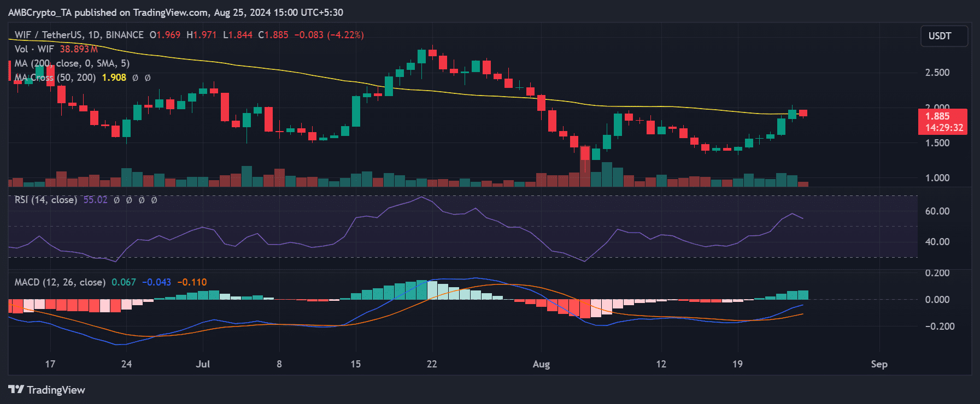Click the date label 8 on time axis
Screen dimensions: 980x404
pyautogui.click(x=279, y=364)
